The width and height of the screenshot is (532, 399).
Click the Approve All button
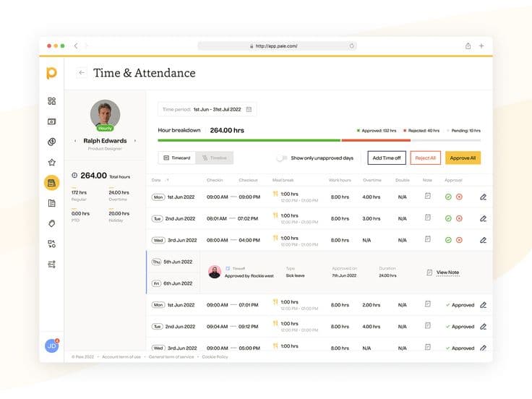pos(463,158)
